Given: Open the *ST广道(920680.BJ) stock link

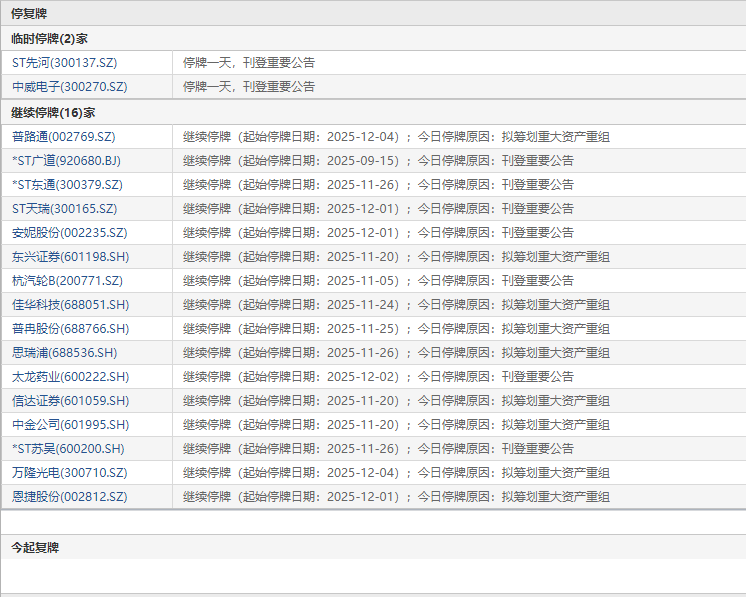Looking at the screenshot, I should (x=66, y=161).
